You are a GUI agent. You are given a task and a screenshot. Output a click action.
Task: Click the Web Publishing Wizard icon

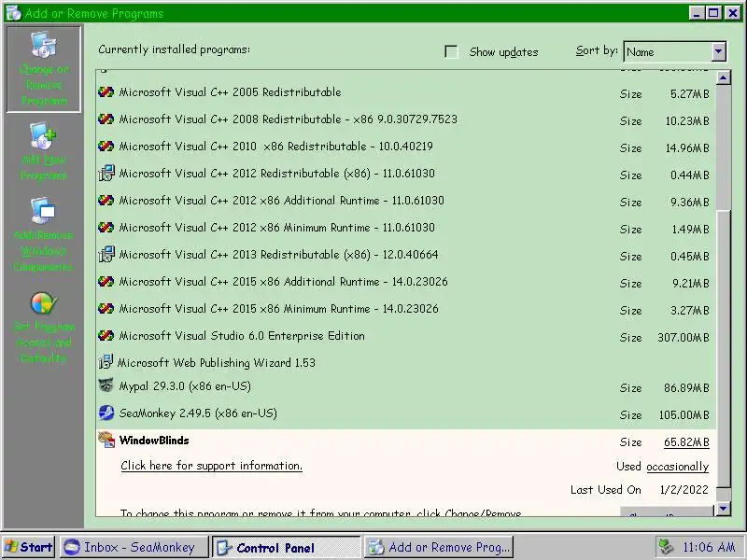pyautogui.click(x=106, y=362)
